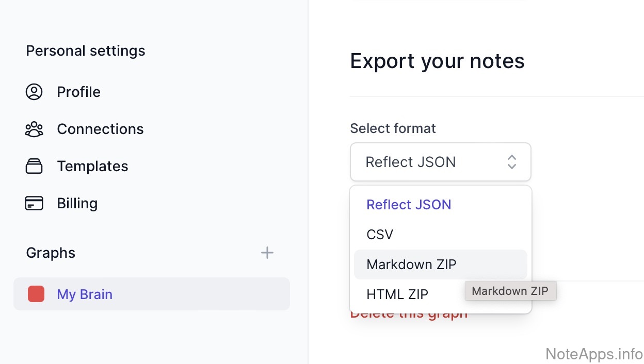Select CSV export format option
Viewport: 644px width, 364px height.
pyautogui.click(x=380, y=235)
